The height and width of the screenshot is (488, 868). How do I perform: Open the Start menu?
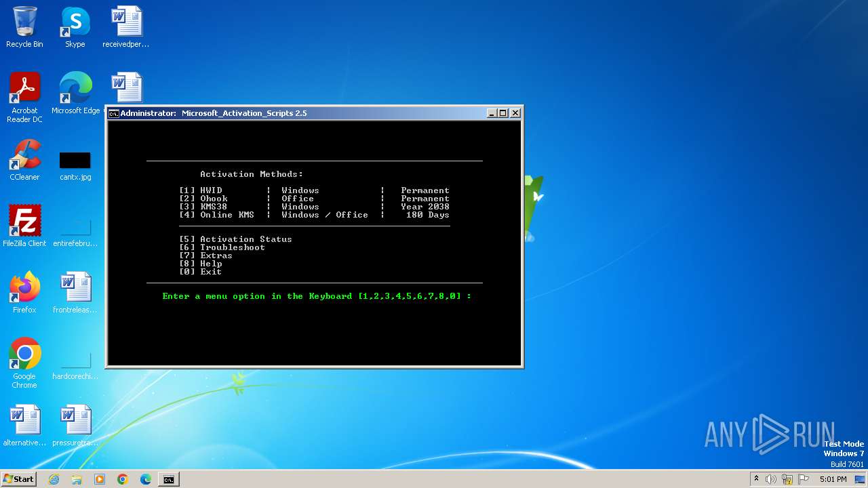click(x=18, y=479)
